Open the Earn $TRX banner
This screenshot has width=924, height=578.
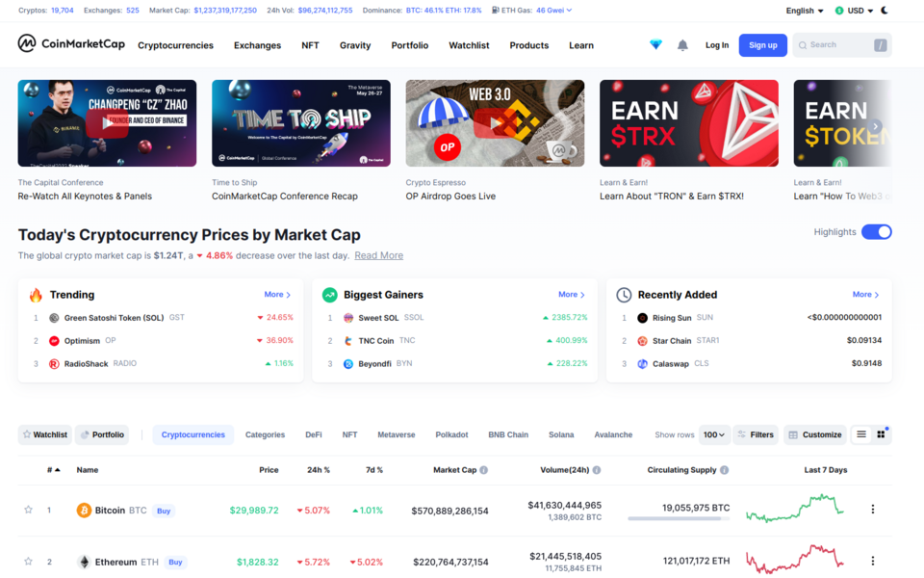click(689, 123)
